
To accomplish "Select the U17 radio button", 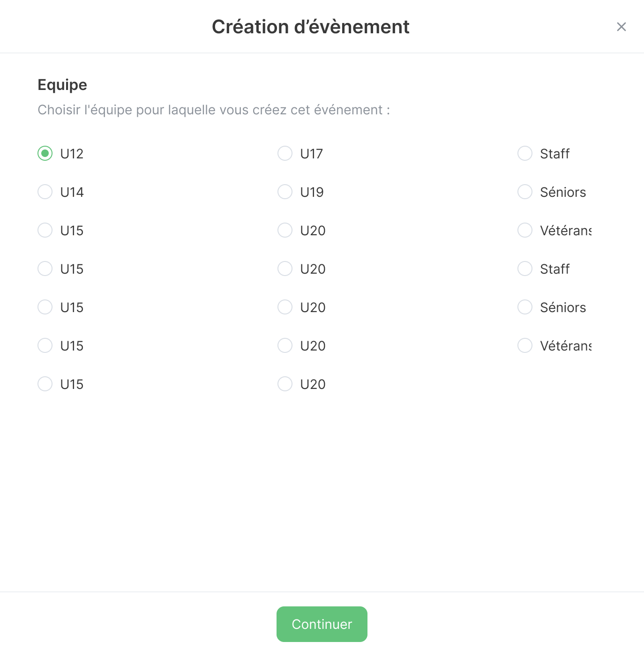I will pyautogui.click(x=285, y=154).
